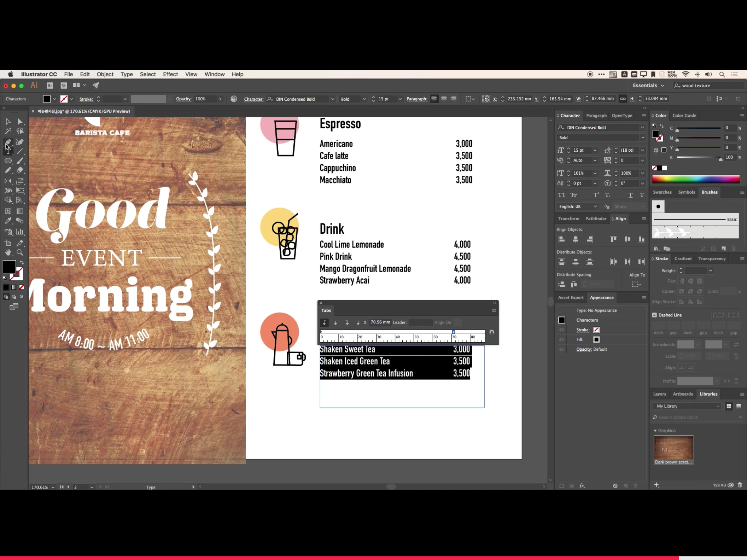747x560 pixels.
Task: Open the font family dropdown in Character panel
Action: (x=642, y=128)
